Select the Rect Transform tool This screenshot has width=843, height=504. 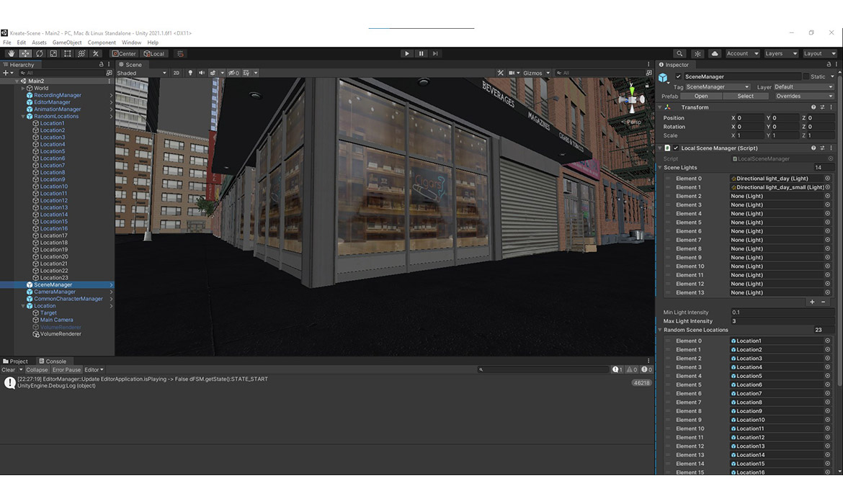[x=68, y=53]
